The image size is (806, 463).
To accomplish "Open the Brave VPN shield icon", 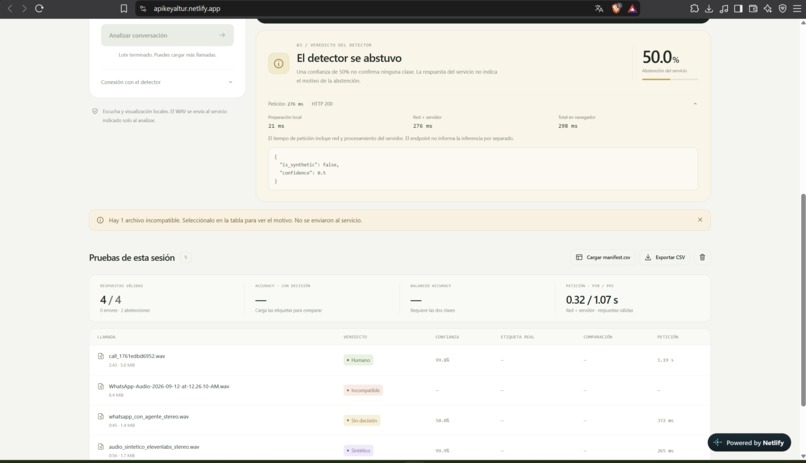I will click(782, 9).
